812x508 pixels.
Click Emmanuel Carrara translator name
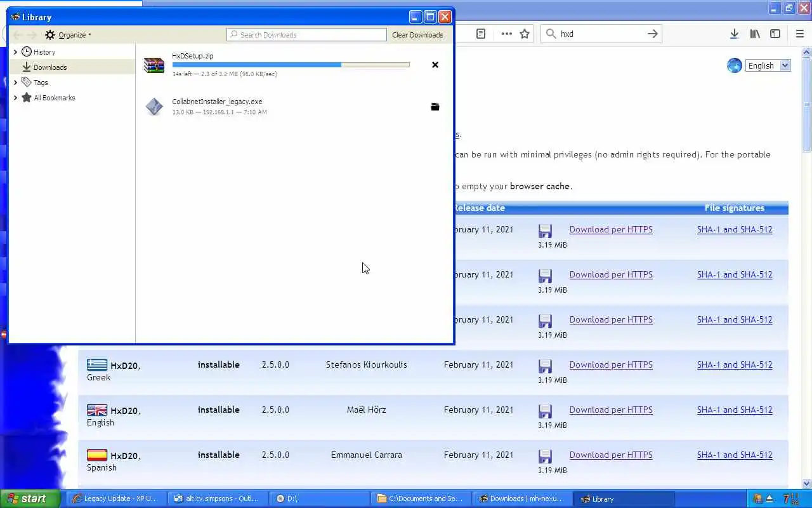click(367, 455)
